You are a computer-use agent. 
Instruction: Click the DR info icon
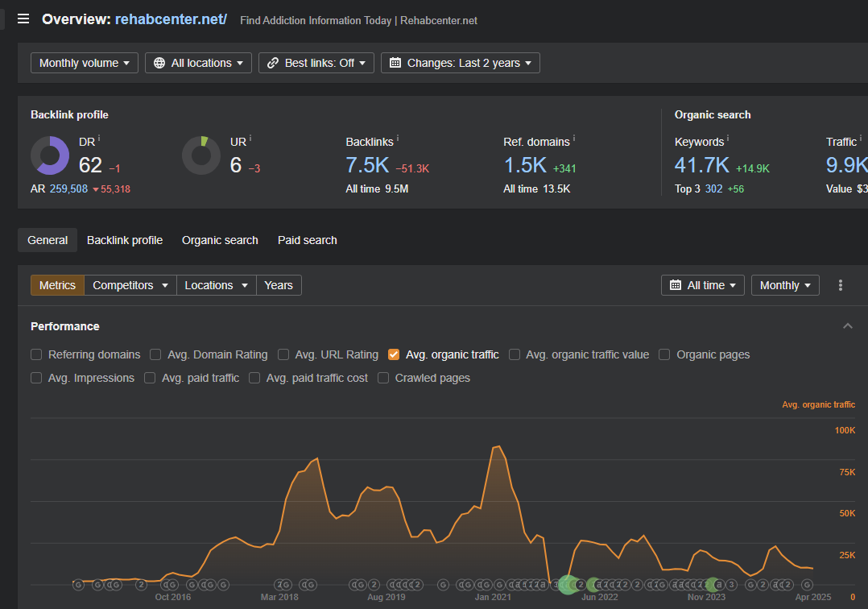[x=99, y=138]
